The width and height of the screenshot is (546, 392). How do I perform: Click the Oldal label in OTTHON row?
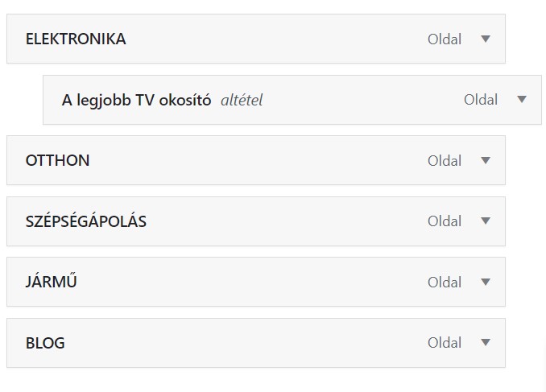pyautogui.click(x=445, y=160)
